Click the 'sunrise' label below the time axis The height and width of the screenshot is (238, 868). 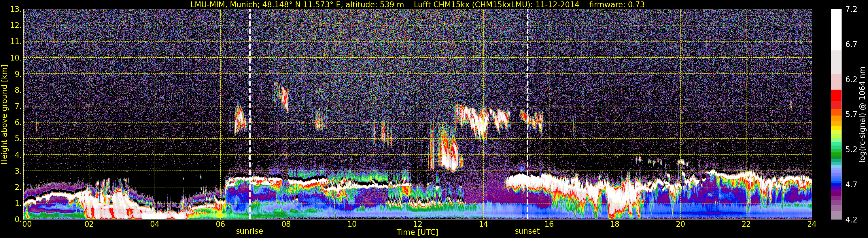tap(249, 231)
